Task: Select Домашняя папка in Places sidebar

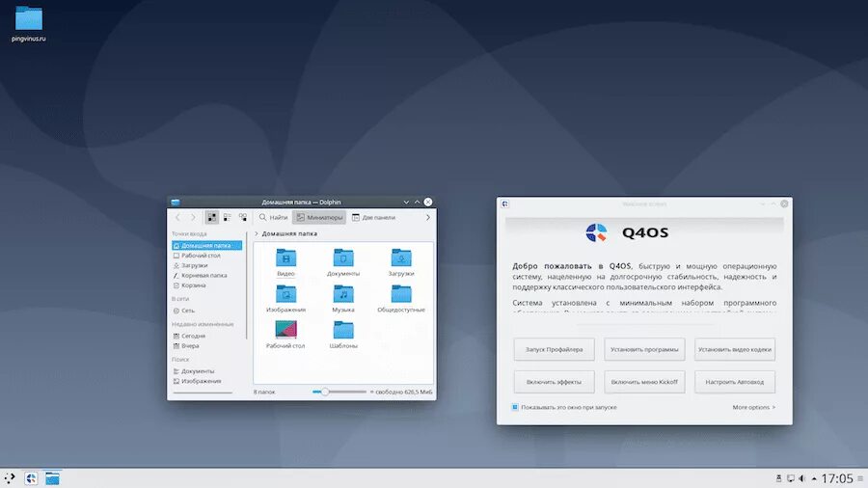Action: 206,245
